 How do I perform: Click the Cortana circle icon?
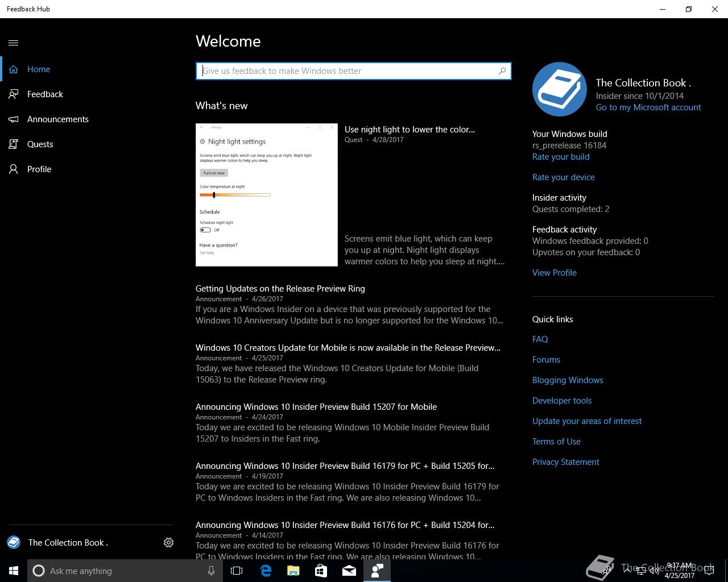[39, 571]
